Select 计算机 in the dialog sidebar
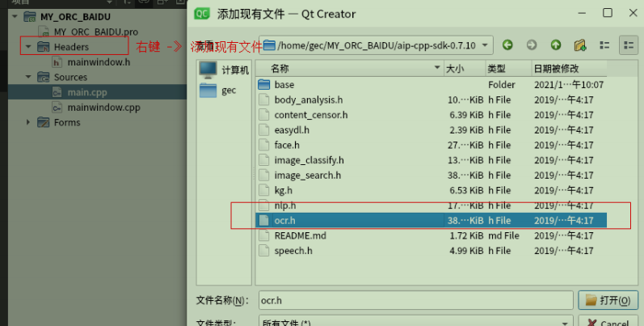 [224, 70]
